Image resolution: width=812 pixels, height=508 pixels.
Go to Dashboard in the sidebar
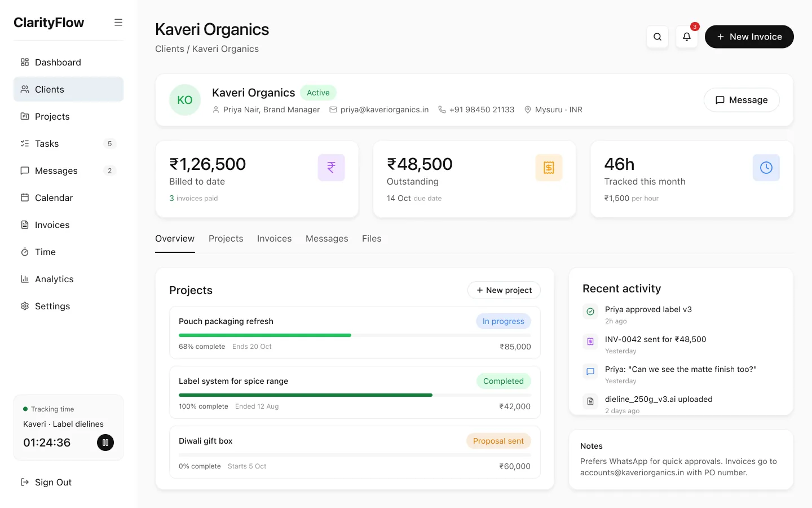(x=68, y=62)
